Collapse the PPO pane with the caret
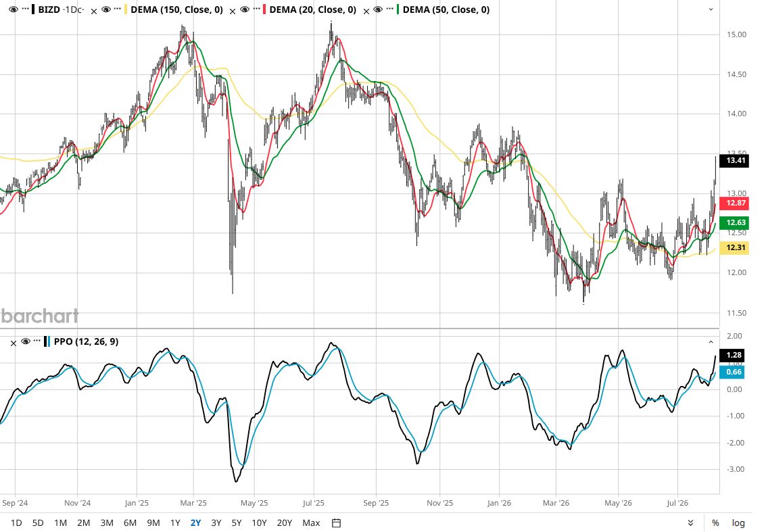Image resolution: width=766 pixels, height=532 pixels. 711,342
